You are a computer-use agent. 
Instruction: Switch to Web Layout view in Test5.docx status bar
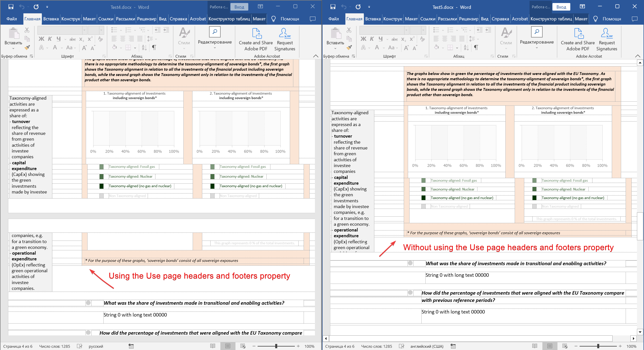pyautogui.click(x=565, y=346)
